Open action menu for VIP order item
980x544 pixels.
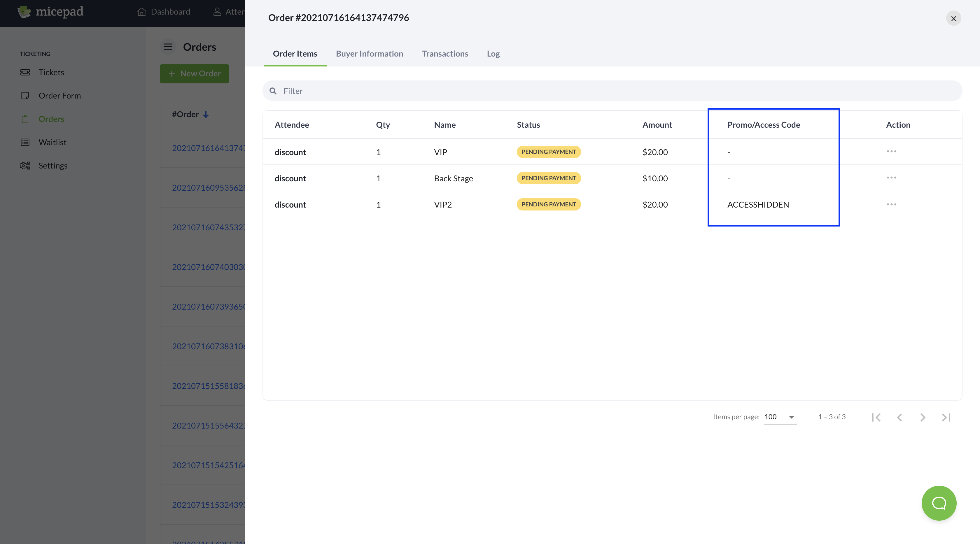[891, 151]
